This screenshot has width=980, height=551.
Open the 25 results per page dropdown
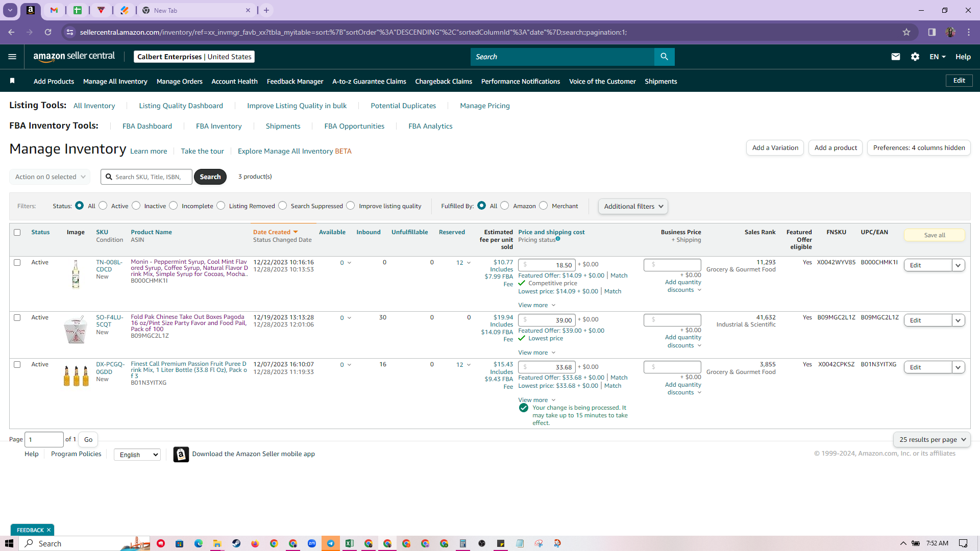pos(932,439)
